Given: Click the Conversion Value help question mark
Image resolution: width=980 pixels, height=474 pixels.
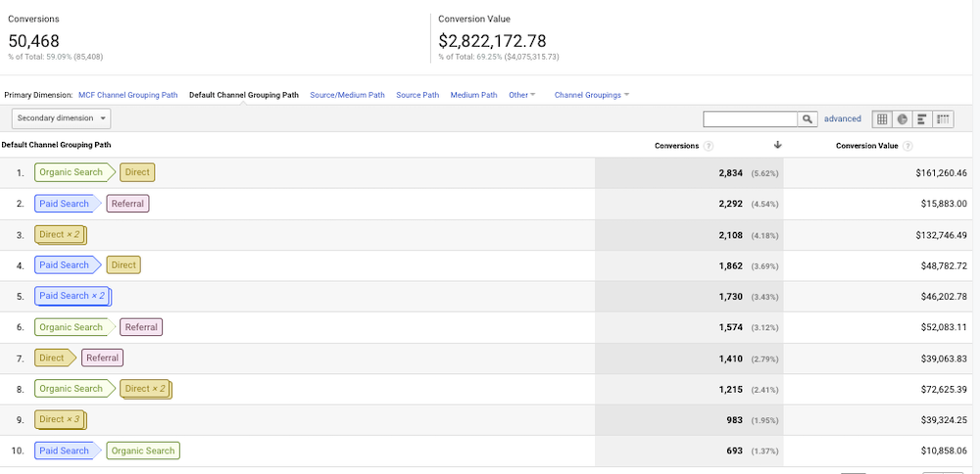Looking at the screenshot, I should pos(907,146).
